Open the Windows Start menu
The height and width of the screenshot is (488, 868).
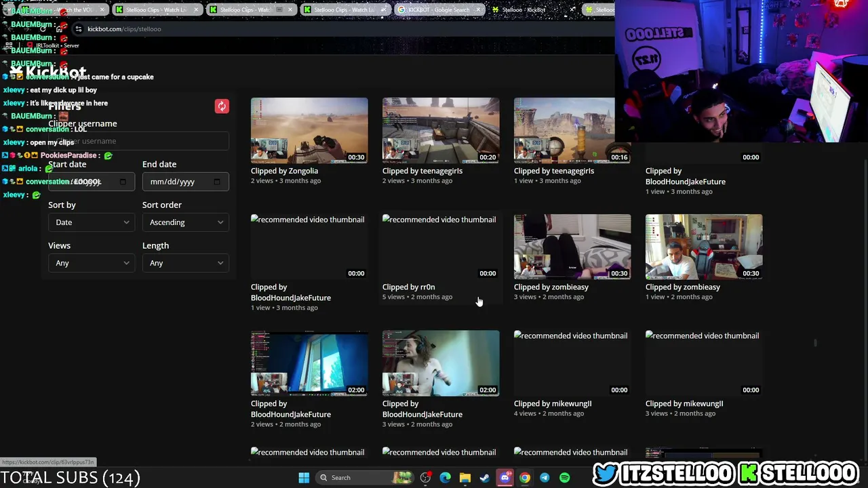pos(304,478)
